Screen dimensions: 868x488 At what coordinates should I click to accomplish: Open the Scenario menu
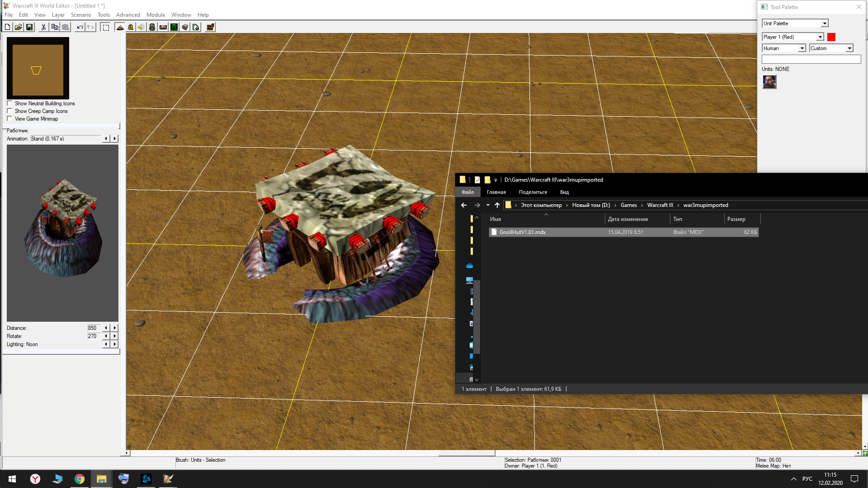81,15
